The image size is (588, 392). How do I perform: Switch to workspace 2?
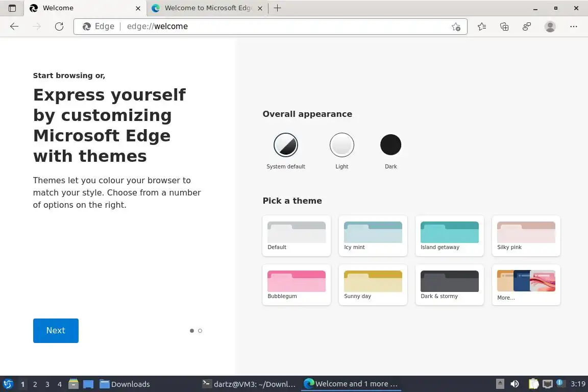(x=35, y=384)
